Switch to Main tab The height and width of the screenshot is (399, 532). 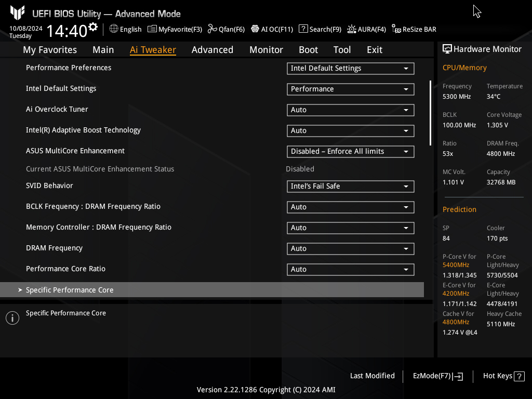(x=103, y=50)
